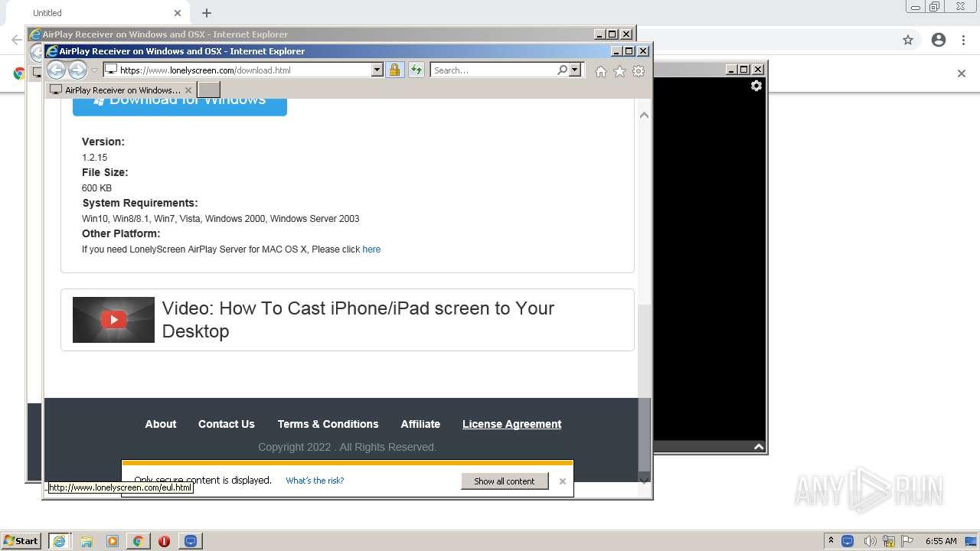Open Internet Explorer taskbar icon

click(59, 541)
